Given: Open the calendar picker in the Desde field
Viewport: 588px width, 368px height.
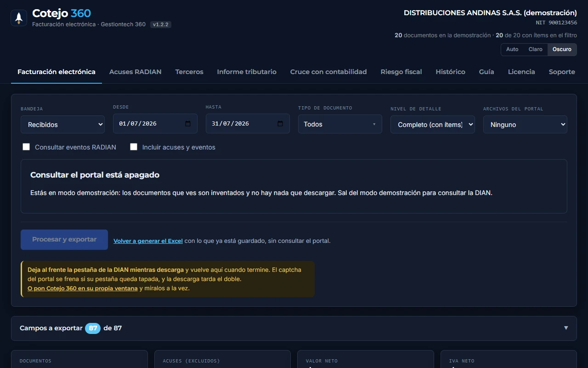Looking at the screenshot, I should 188,124.
